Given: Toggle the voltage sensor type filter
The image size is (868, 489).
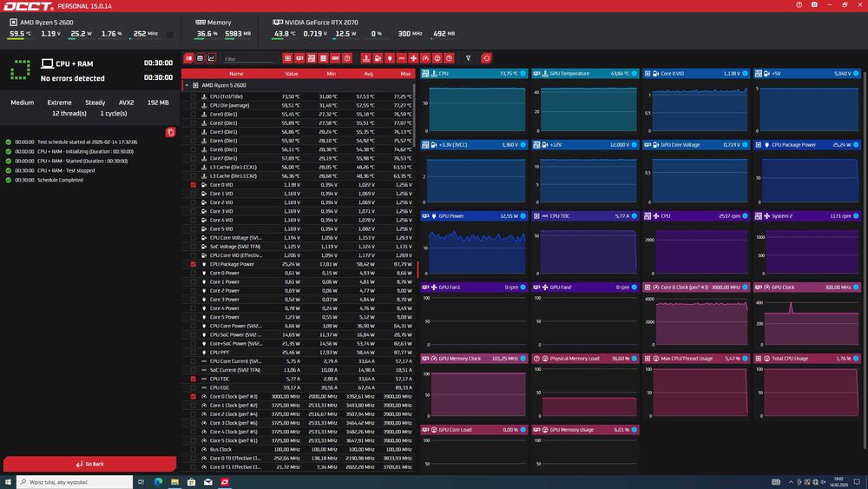Looking at the screenshot, I should point(378,58).
